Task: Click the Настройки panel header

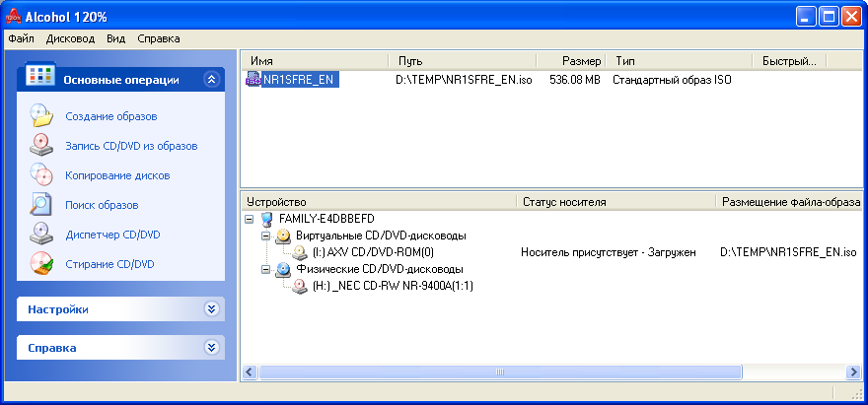Action: [120, 309]
